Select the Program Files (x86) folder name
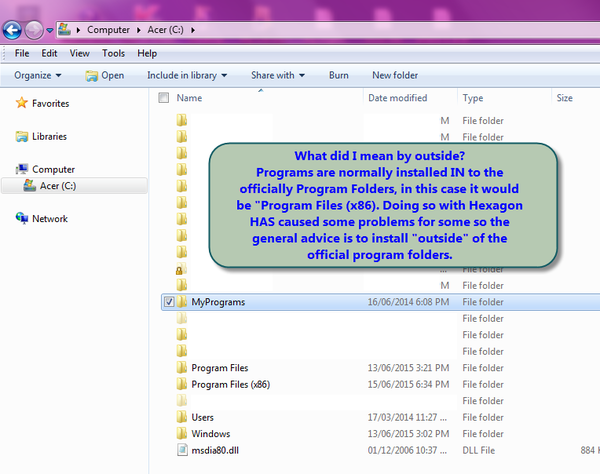Screen dimensions: 600x474 [x=231, y=384]
